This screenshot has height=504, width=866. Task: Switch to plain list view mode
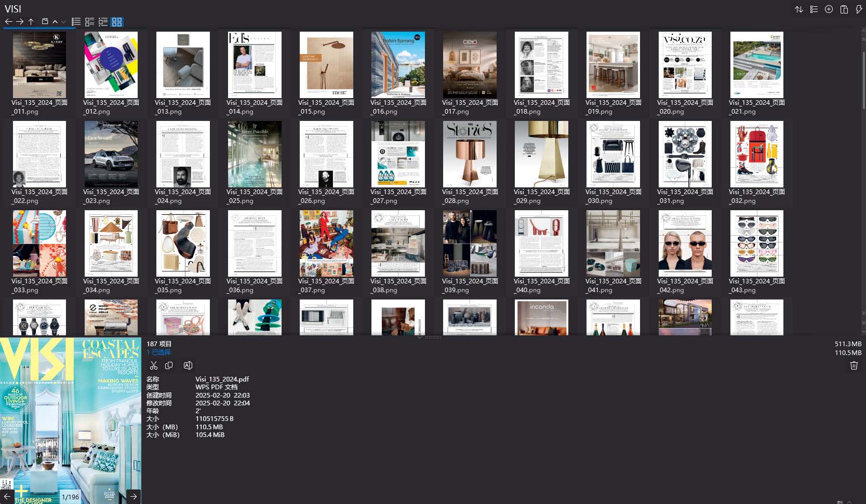[x=76, y=22]
